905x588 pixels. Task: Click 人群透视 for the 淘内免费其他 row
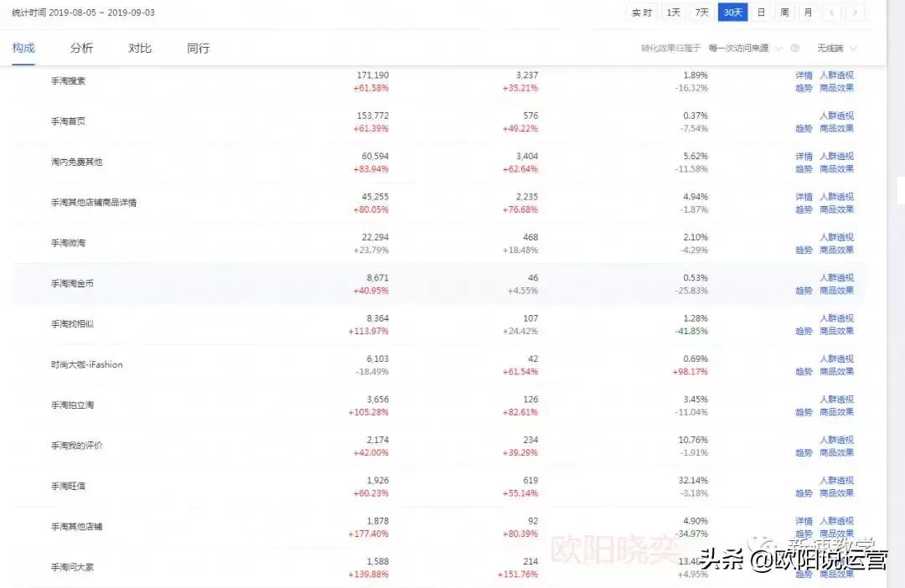[x=836, y=156]
